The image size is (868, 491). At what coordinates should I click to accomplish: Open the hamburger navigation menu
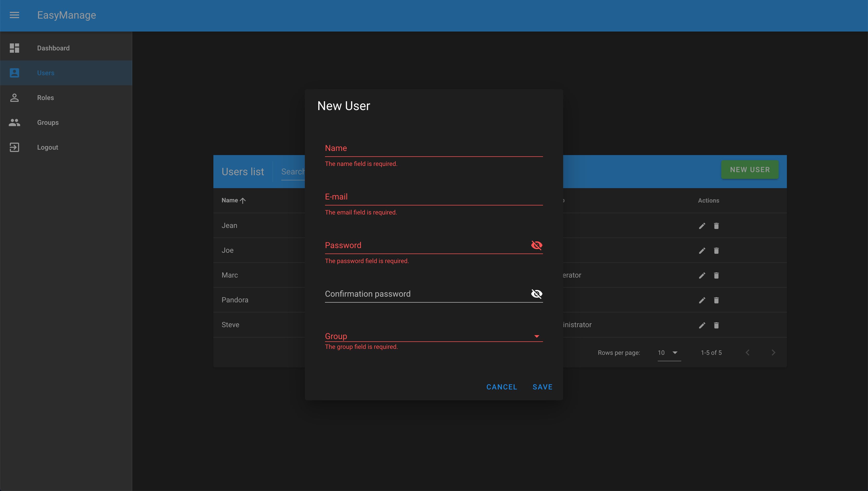(14, 15)
